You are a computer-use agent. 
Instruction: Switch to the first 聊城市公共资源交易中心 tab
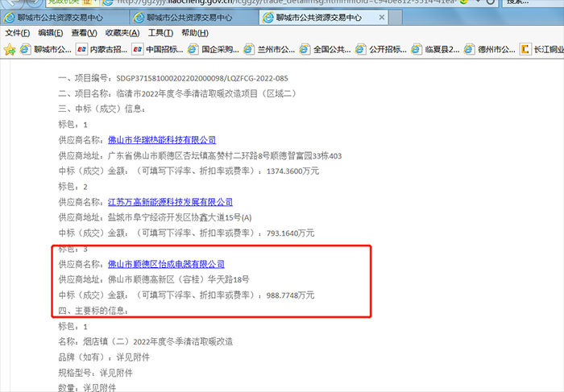click(64, 17)
